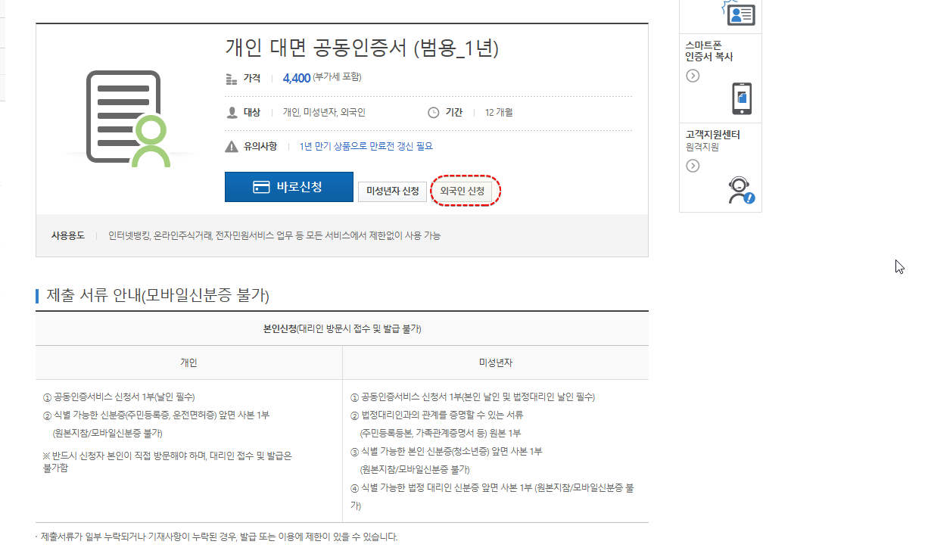Open the 스마트폰 인증서 복사 link
The width and height of the screenshot is (928, 560).
click(x=708, y=51)
